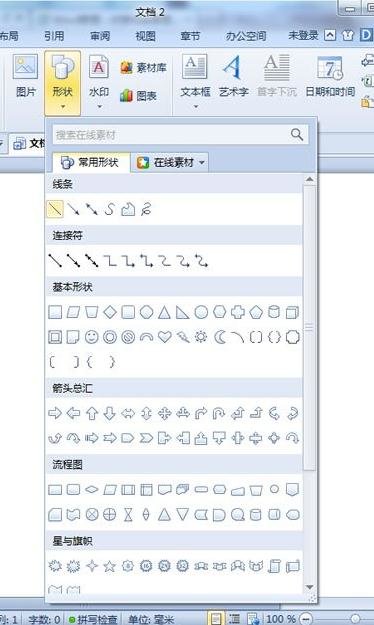Select the curve shape under 线条

[x=110, y=209]
